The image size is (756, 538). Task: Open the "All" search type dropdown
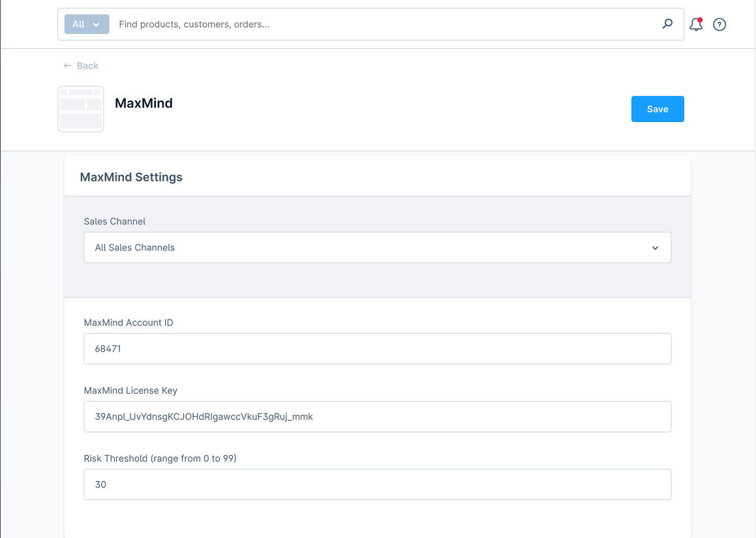click(87, 24)
